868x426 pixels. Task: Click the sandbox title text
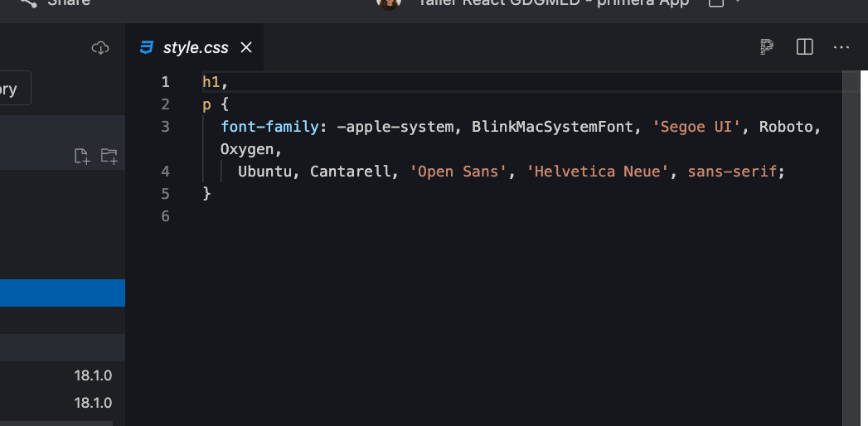[x=554, y=3]
